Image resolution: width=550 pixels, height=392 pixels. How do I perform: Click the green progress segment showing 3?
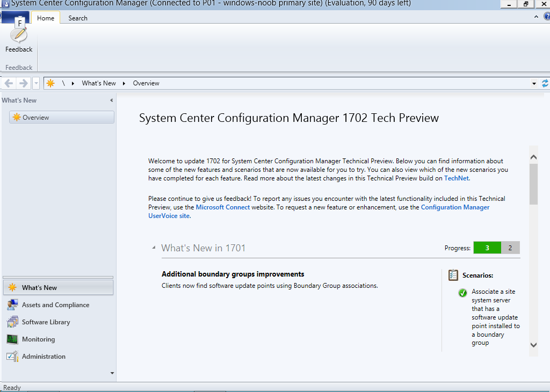[x=487, y=248]
